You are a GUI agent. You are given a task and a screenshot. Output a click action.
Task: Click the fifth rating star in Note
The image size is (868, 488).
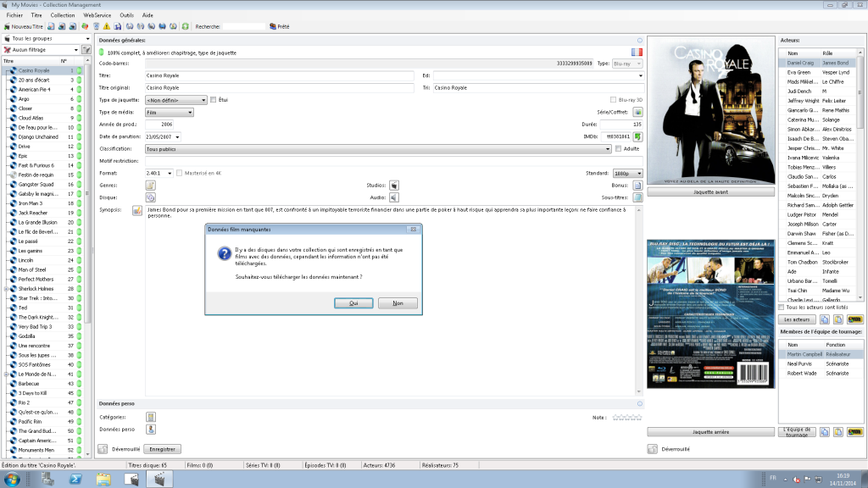[x=639, y=417]
